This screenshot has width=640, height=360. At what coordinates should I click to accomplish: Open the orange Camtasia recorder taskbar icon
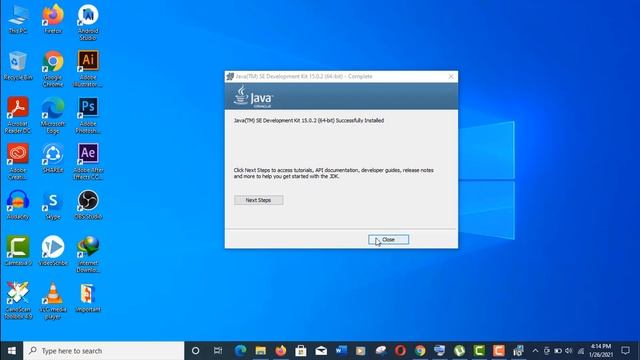pos(499,351)
